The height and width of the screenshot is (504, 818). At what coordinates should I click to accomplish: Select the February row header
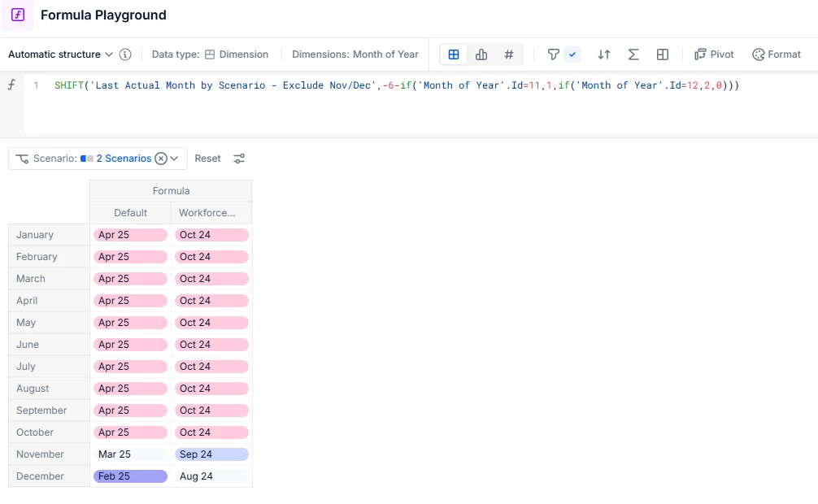(49, 257)
